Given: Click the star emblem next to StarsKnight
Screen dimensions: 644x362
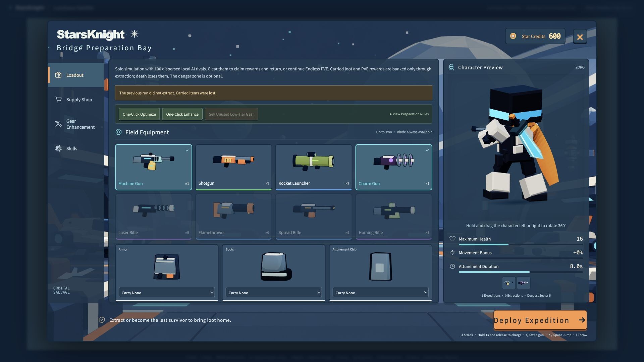Looking at the screenshot, I should point(135,34).
